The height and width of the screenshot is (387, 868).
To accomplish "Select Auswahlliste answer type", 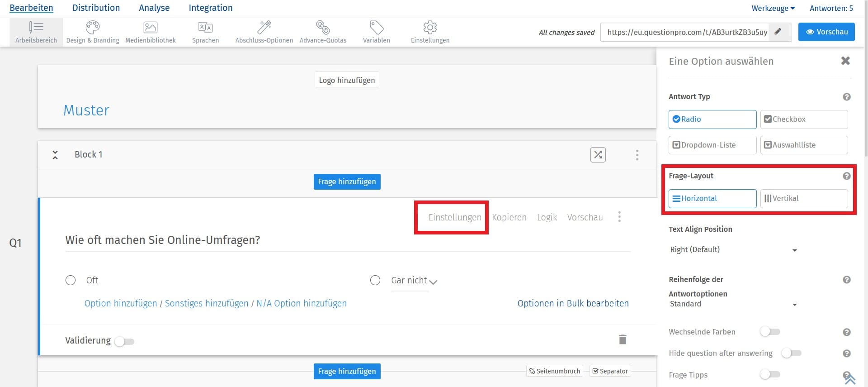I will tap(804, 145).
